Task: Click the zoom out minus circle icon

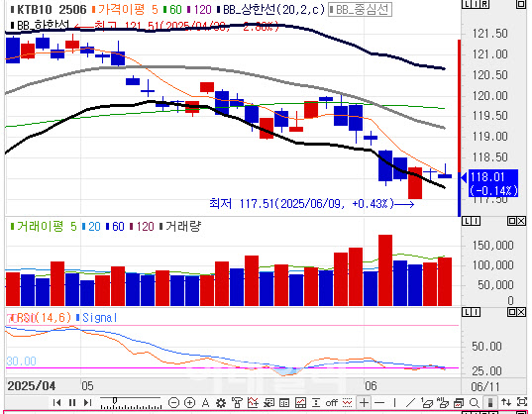Action: pos(173,403)
